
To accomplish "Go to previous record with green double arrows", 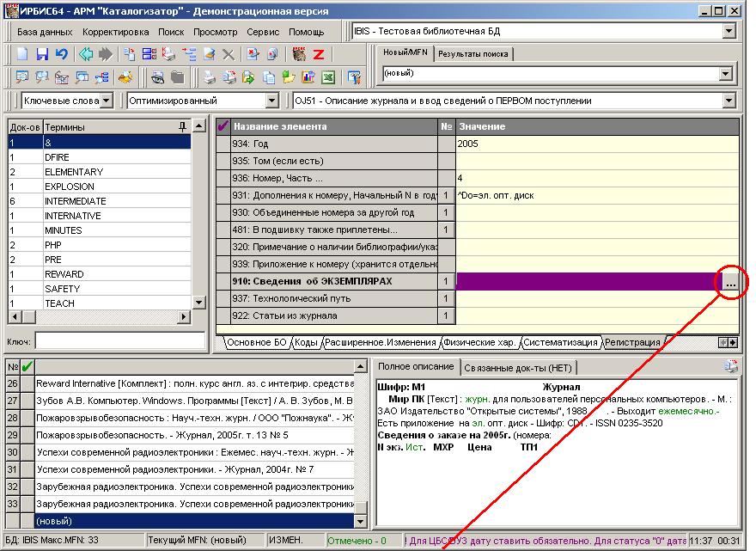I will [x=86, y=54].
